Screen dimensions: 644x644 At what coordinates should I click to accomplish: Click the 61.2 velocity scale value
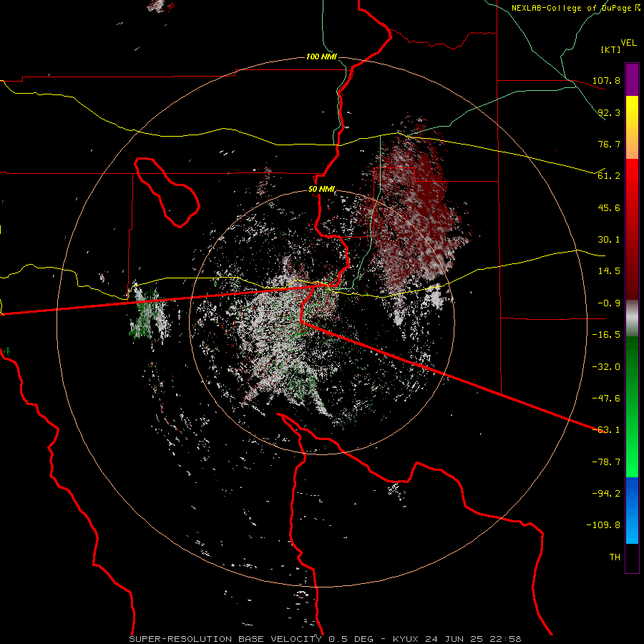(609, 176)
